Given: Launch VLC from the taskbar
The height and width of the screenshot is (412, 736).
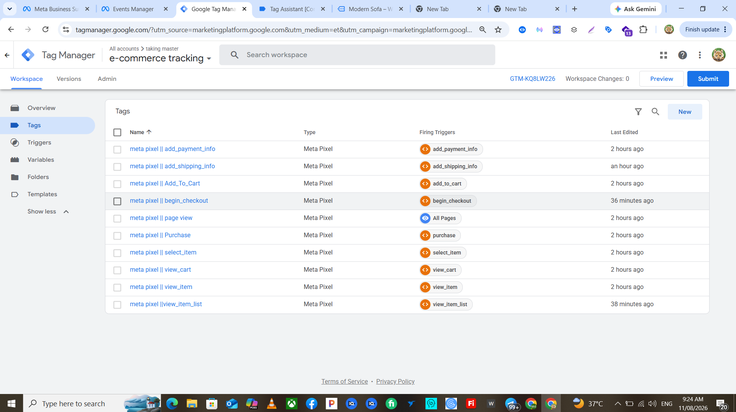Looking at the screenshot, I should (x=271, y=404).
